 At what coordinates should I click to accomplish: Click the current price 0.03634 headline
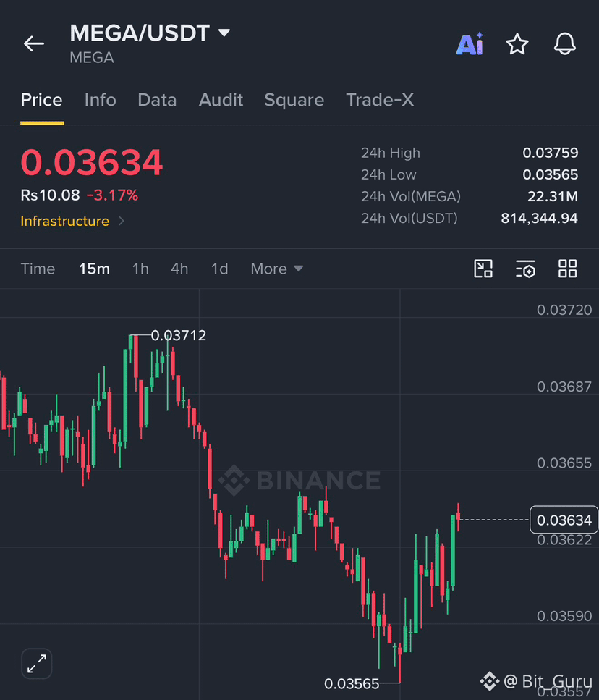92,162
